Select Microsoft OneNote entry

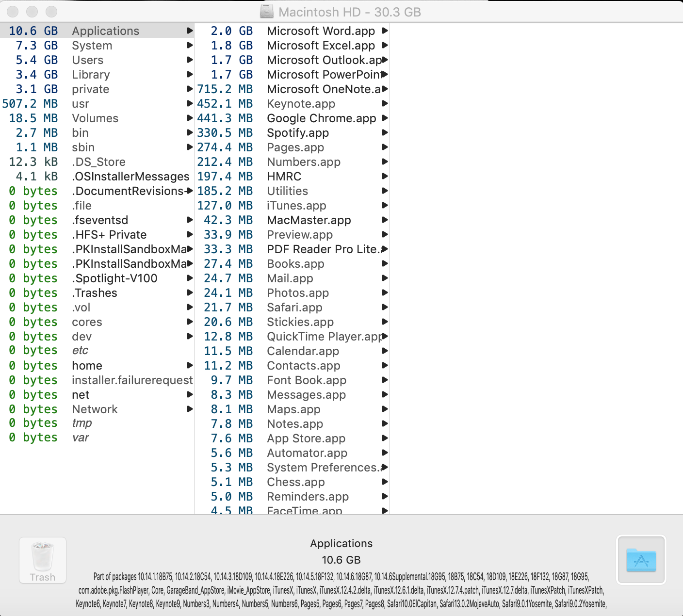[293, 89]
